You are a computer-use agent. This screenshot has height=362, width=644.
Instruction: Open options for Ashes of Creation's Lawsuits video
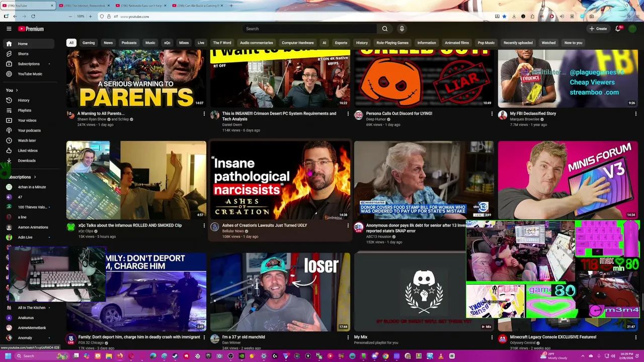pyautogui.click(x=348, y=226)
